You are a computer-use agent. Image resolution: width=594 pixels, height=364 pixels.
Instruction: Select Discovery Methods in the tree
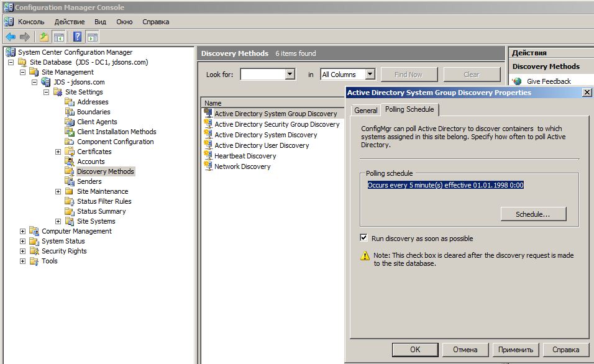coord(105,171)
